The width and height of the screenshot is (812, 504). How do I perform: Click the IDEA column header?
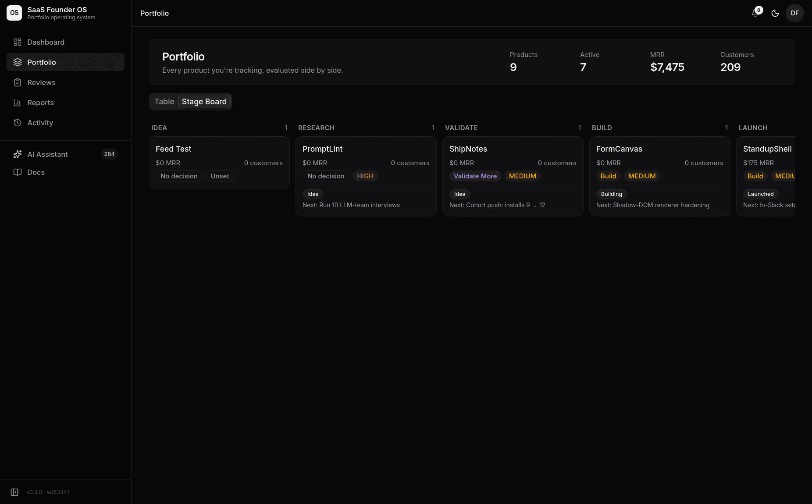[159, 128]
